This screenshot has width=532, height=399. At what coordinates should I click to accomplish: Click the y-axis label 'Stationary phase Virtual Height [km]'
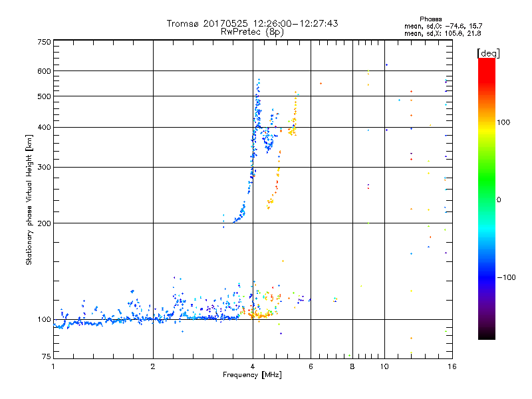coord(29,200)
